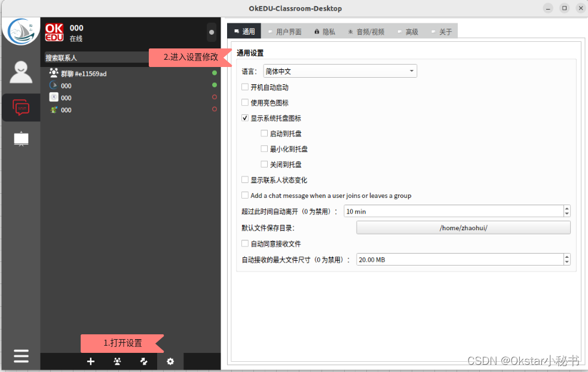Enable 显示联系人状态变化 checkbox
Viewport: 588px width, 372px height.
tap(245, 180)
